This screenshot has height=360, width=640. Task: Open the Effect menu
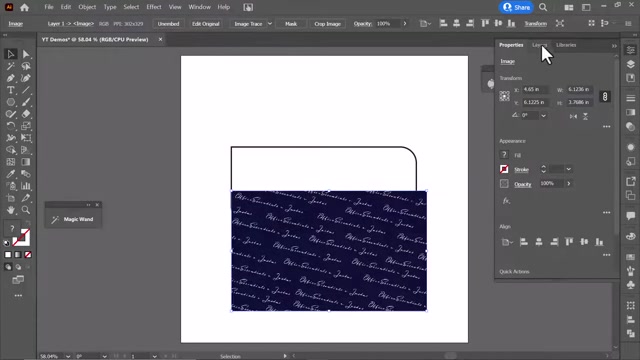coord(154,7)
